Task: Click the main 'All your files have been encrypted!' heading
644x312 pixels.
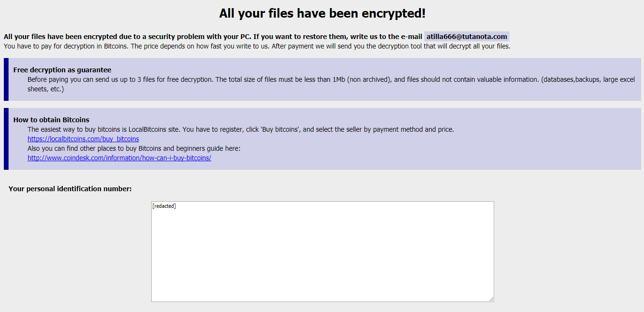Action: tap(322, 13)
